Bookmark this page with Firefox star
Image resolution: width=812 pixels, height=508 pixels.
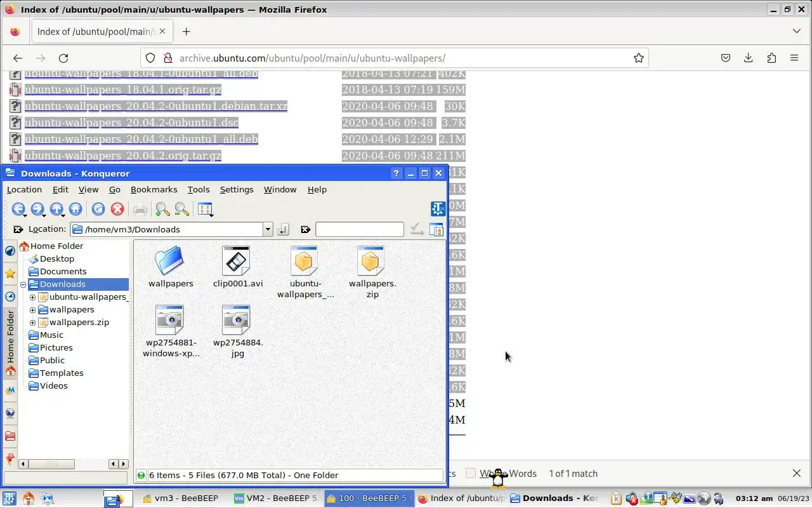pyautogui.click(x=638, y=58)
